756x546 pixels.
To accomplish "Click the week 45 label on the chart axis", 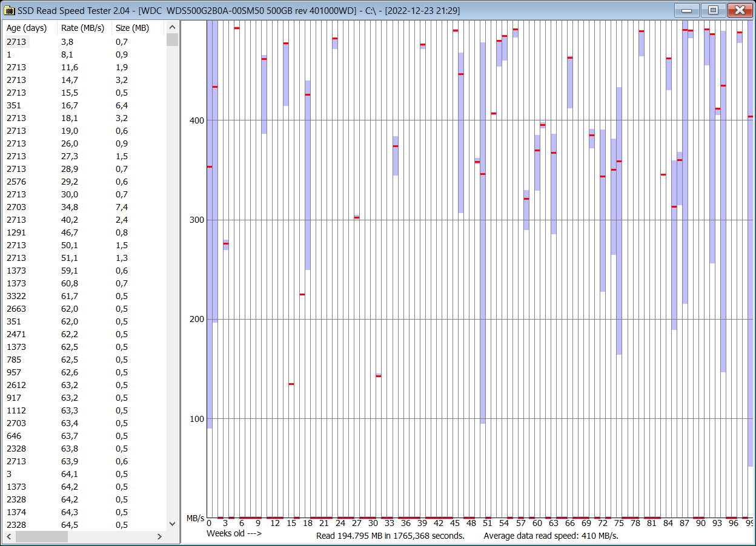I will [455, 523].
